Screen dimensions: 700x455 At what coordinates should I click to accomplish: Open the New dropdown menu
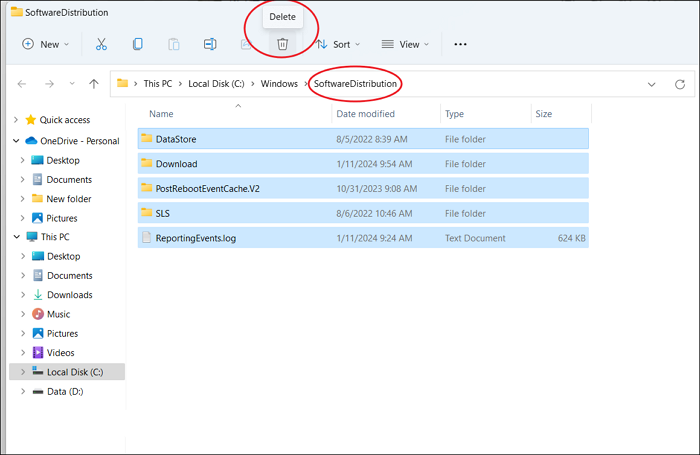pyautogui.click(x=46, y=44)
